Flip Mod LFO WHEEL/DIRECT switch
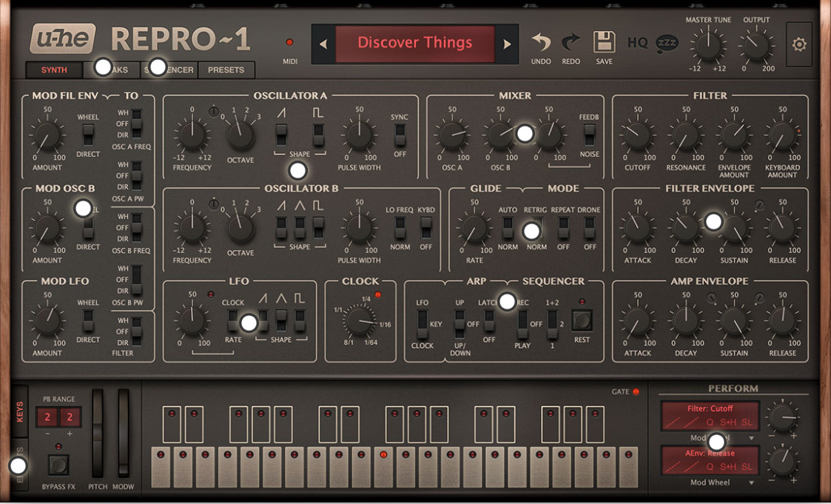The image size is (831, 504). pos(88,320)
